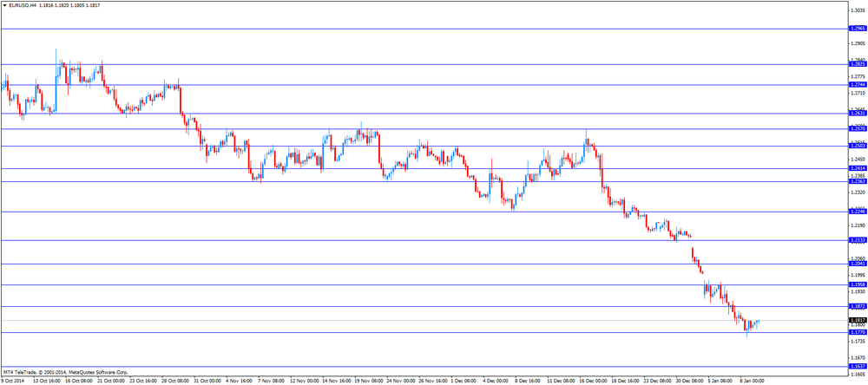Click the 1.2710 price scale label
Screen dimensions: 868x385
click(858, 93)
